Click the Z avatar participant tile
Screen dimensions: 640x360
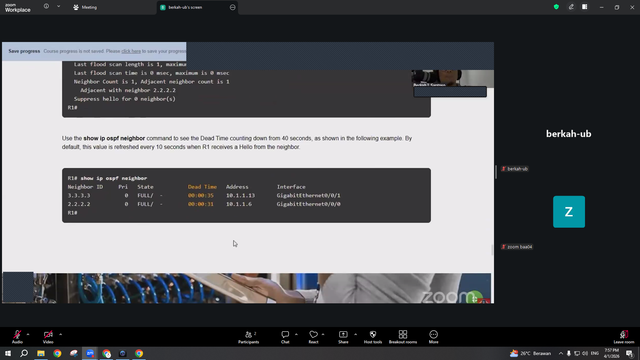569,212
